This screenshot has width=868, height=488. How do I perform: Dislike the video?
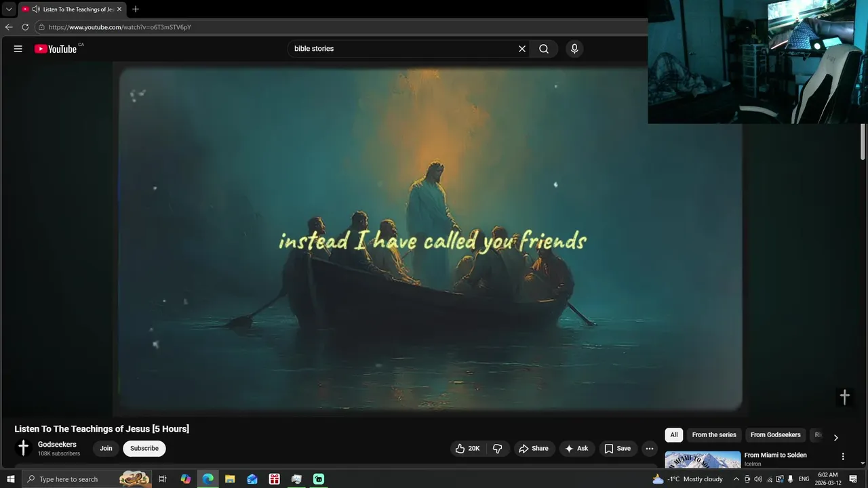(x=498, y=449)
